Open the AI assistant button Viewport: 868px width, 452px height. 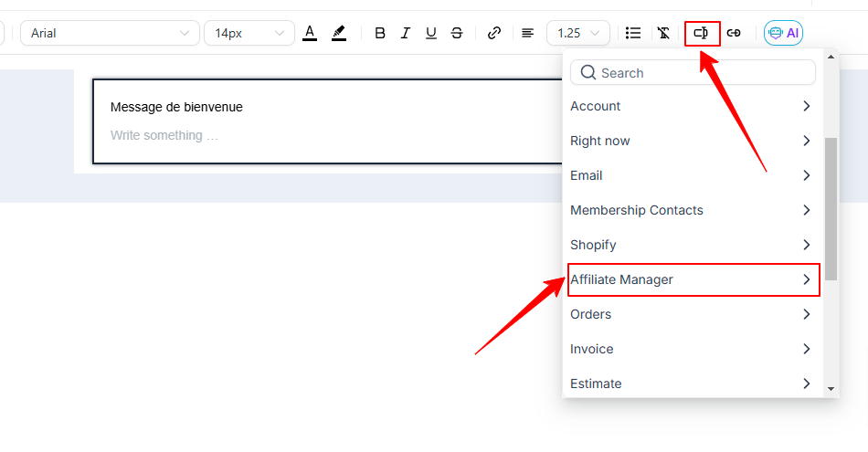pos(783,33)
